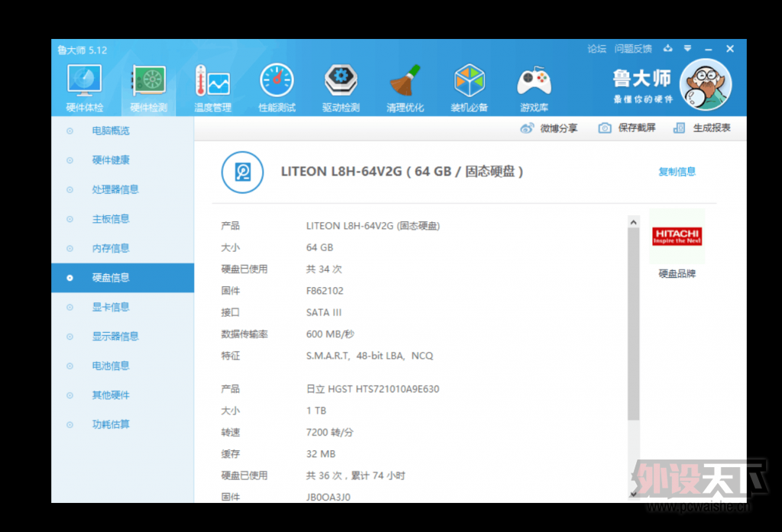The height and width of the screenshot is (532, 782).
Task: Click firmware value JB0OA3J0
Action: tap(328, 497)
